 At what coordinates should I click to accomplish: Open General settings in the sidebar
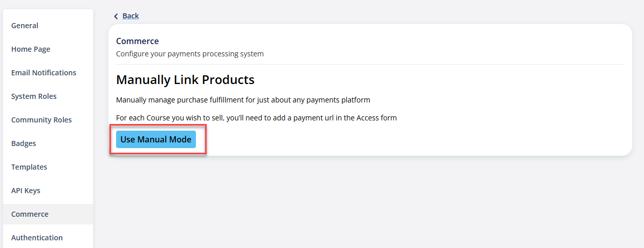point(25,26)
